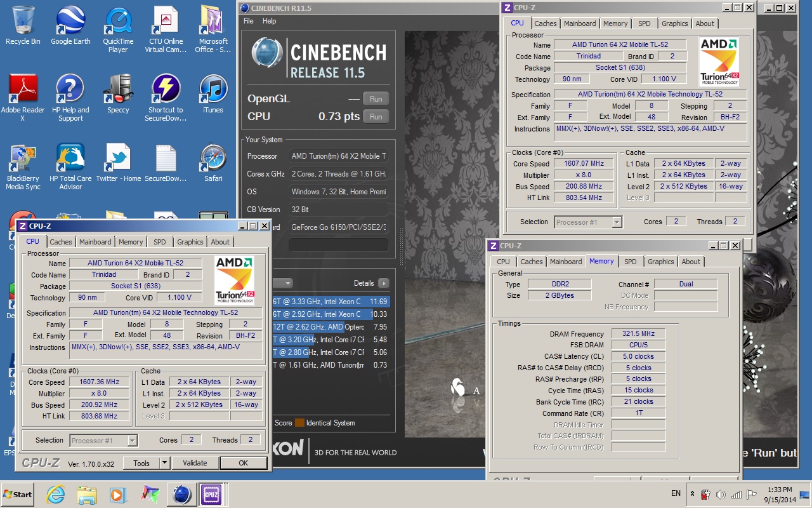This screenshot has height=508, width=812.
Task: Launch the Google Earth desktop shortcut
Action: [x=70, y=25]
